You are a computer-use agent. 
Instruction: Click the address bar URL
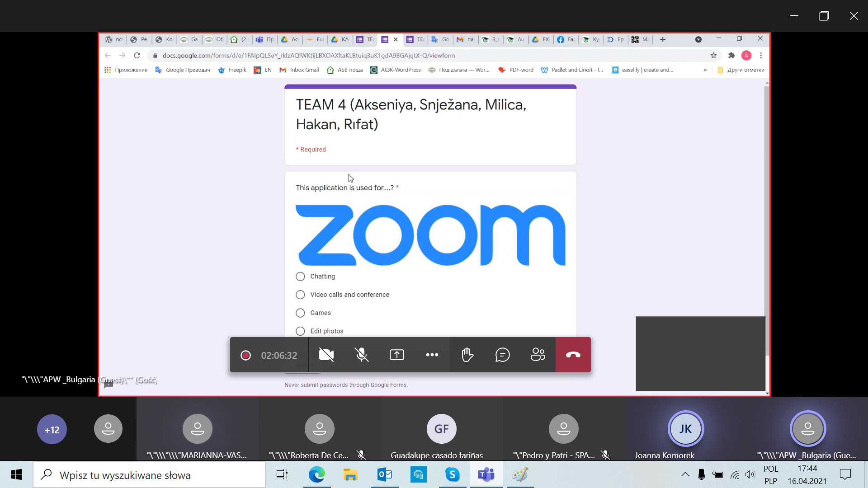click(309, 55)
